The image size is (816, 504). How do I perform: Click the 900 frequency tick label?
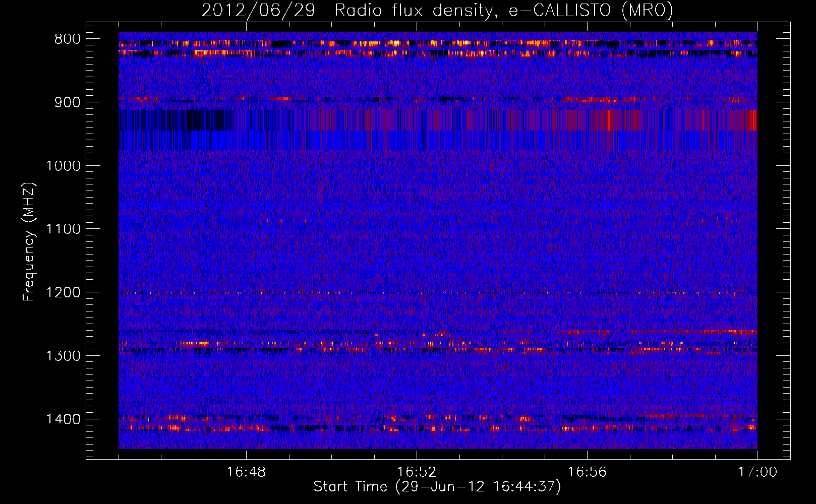(68, 102)
